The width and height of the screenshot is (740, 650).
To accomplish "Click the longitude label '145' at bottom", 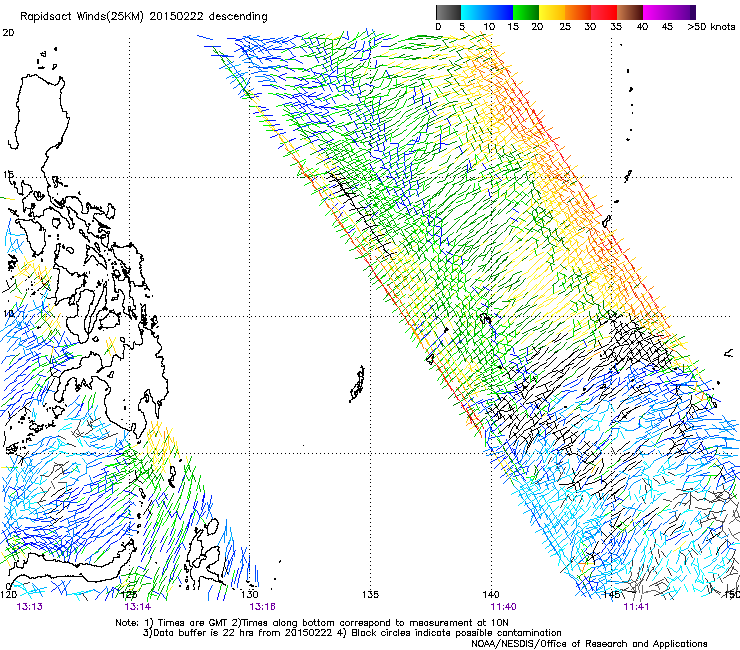I will [x=612, y=594].
